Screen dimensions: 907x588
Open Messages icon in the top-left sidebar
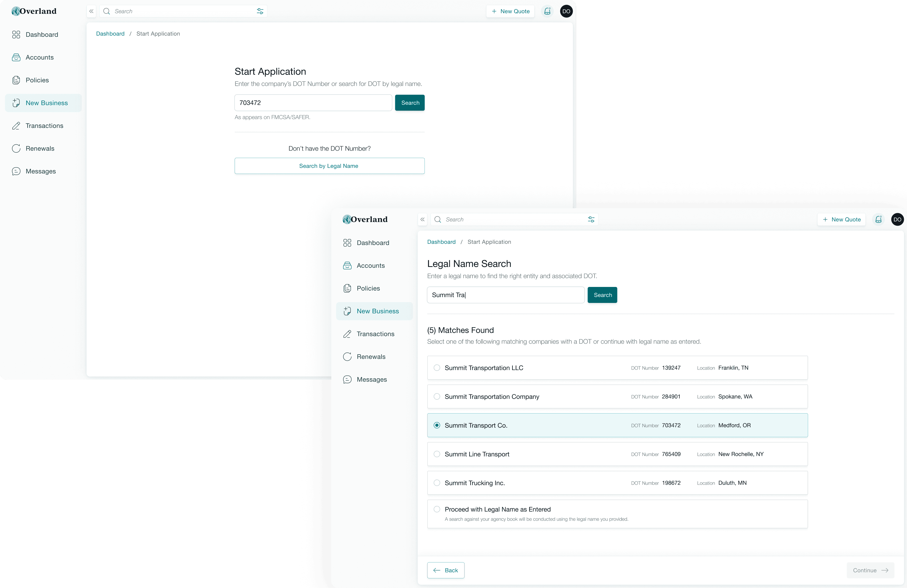[x=16, y=171]
